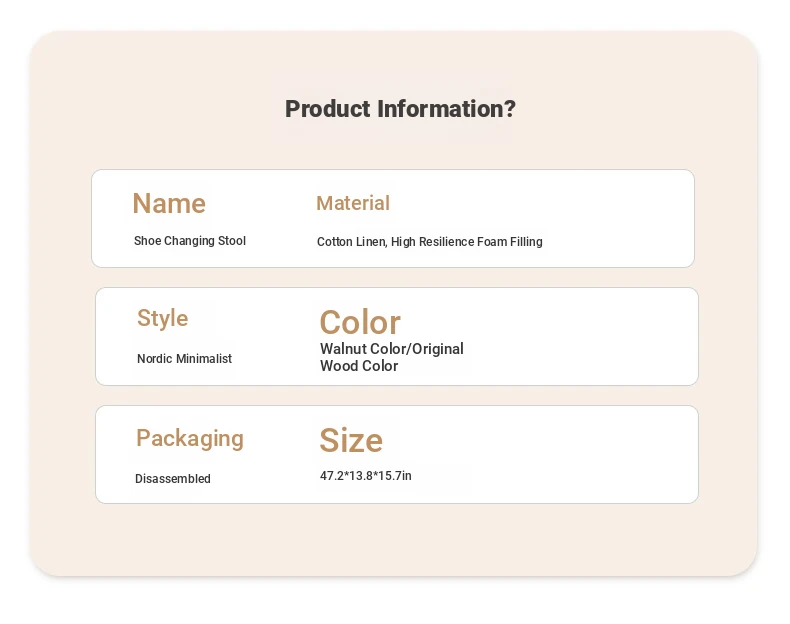
Task: Click the Nordic Minimalist value
Action: (x=184, y=359)
